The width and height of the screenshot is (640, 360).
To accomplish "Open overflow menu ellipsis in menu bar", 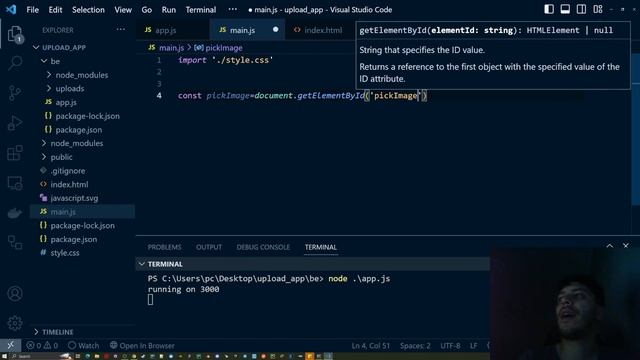I will (x=232, y=9).
